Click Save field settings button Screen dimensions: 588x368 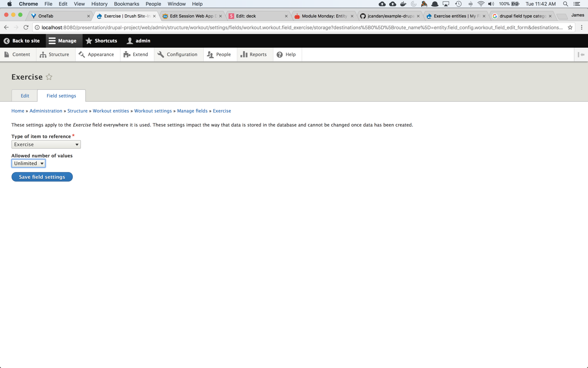(x=42, y=177)
